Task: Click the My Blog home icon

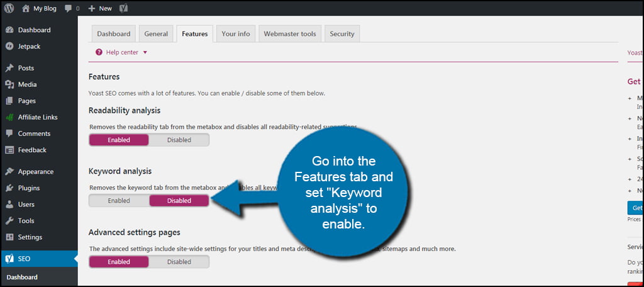Action: point(26,8)
